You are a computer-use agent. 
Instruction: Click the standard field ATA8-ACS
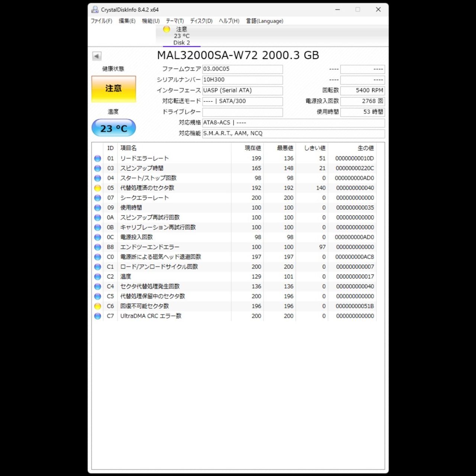[293, 123]
